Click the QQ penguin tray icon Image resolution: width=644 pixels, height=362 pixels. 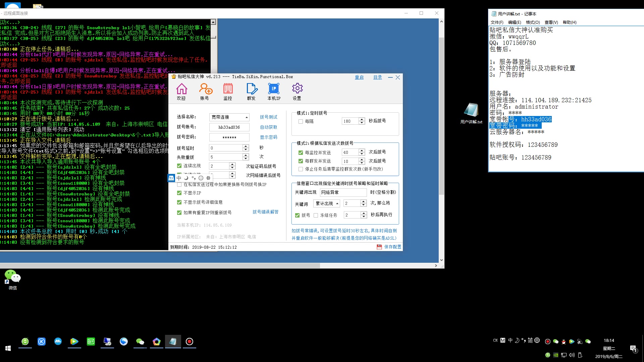point(563,341)
